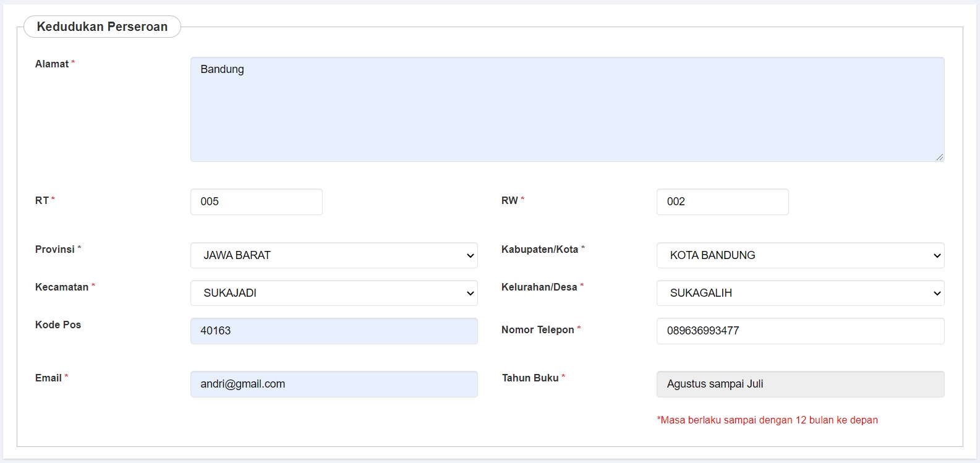Click the Email field label
This screenshot has width=980, height=463.
tap(48, 378)
